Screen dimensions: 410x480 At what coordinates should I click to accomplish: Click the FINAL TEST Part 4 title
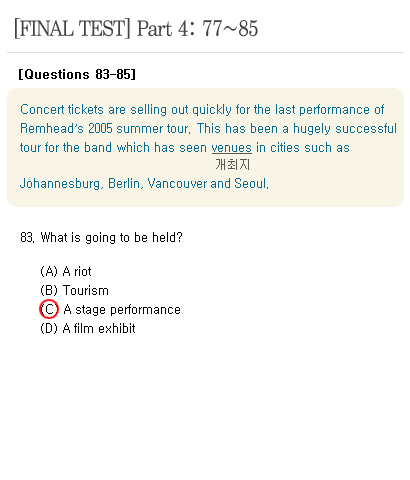pos(136,29)
